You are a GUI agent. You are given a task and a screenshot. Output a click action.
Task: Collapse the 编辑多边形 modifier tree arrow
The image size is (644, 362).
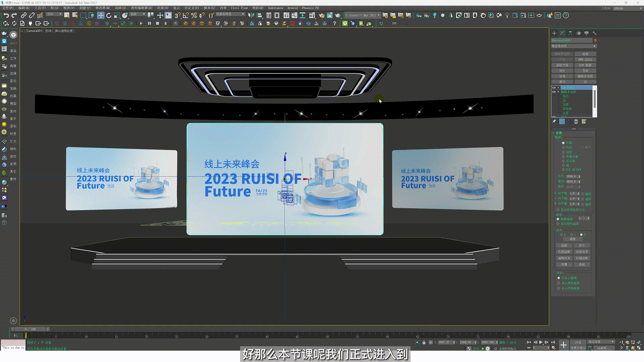(558, 92)
